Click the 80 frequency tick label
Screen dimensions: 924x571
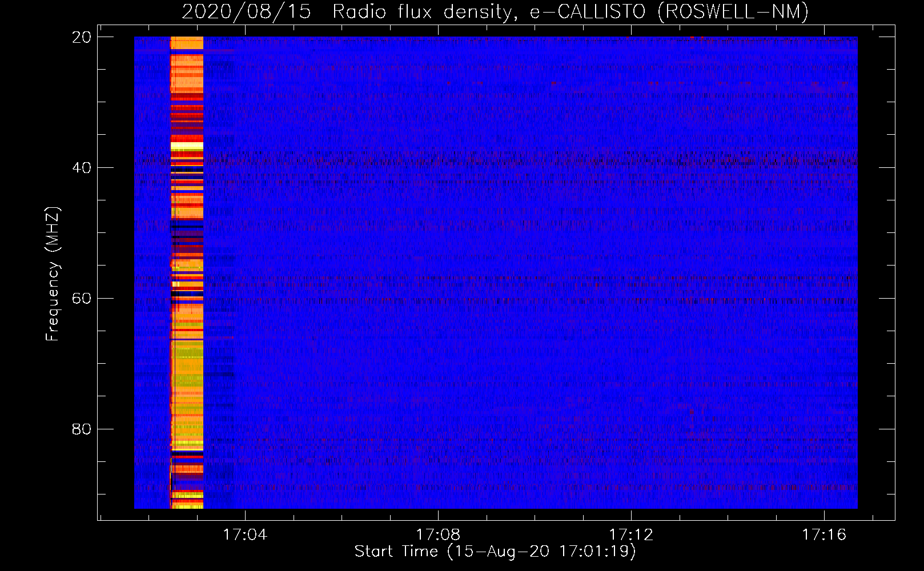pyautogui.click(x=81, y=429)
